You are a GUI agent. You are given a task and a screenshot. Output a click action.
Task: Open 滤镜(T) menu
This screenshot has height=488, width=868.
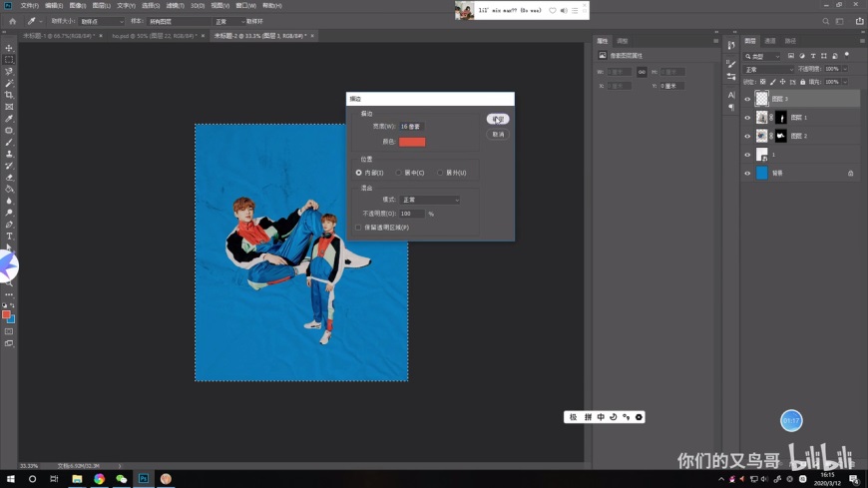tap(175, 6)
